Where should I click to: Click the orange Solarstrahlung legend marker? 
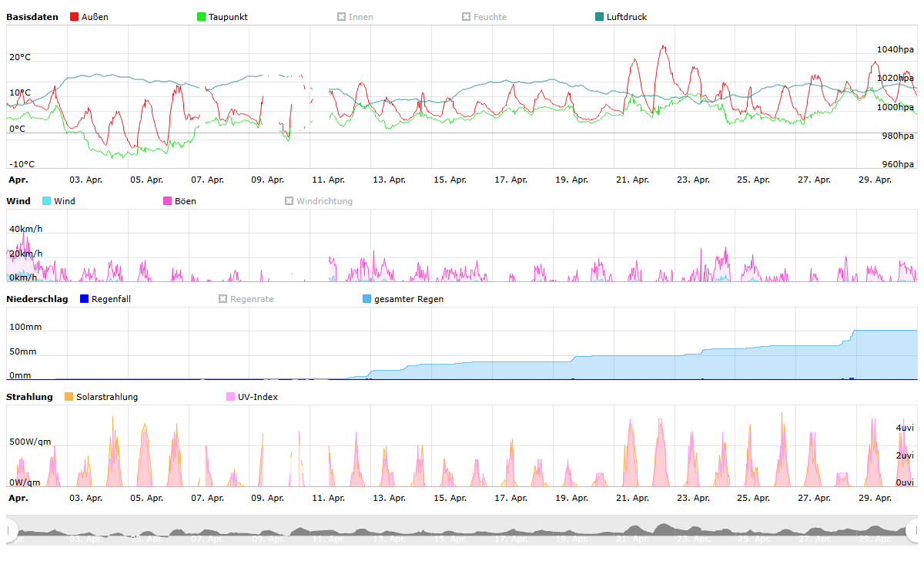[69, 397]
